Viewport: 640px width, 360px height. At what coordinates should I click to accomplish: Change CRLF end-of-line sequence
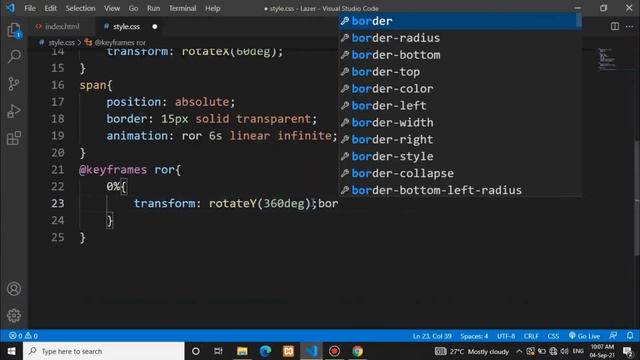tap(531, 336)
